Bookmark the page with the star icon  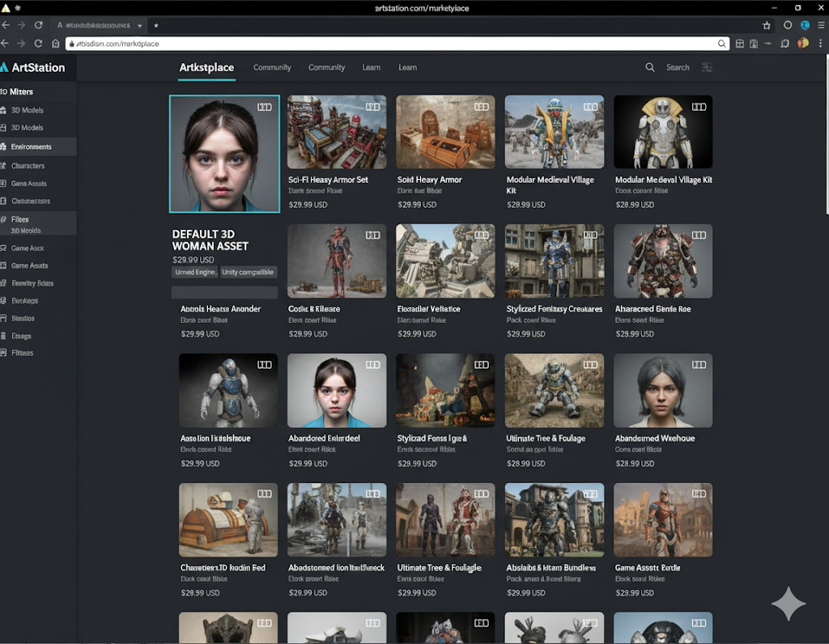point(767,26)
